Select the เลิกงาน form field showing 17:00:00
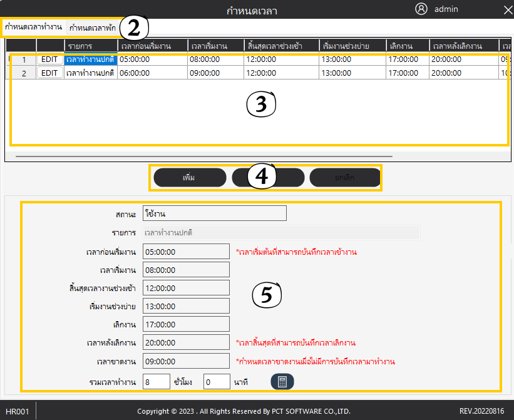 coord(186,325)
